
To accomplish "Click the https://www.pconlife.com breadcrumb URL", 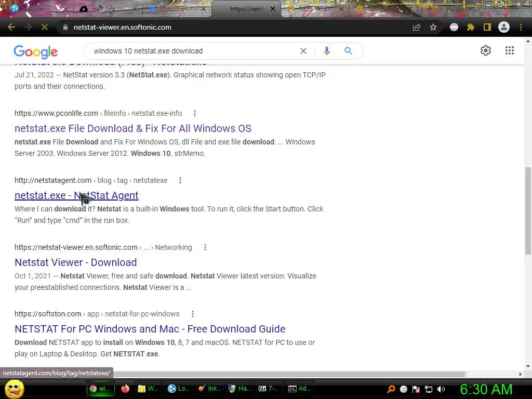I will (x=56, y=113).
